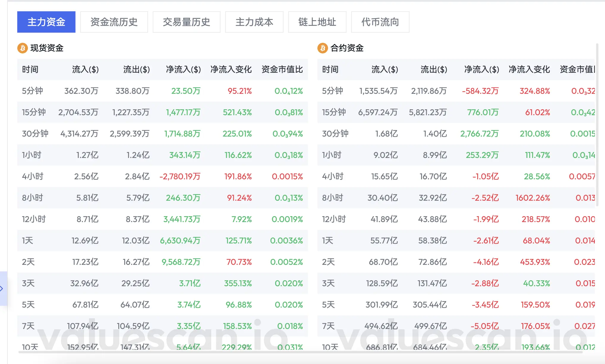Select the 4小时 row in the spot table
Screen dimensions: 605x364
pyautogui.click(x=33, y=176)
